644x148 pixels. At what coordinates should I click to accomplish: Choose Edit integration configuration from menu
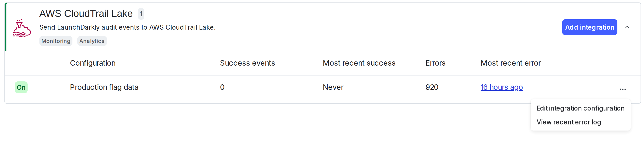tap(580, 108)
